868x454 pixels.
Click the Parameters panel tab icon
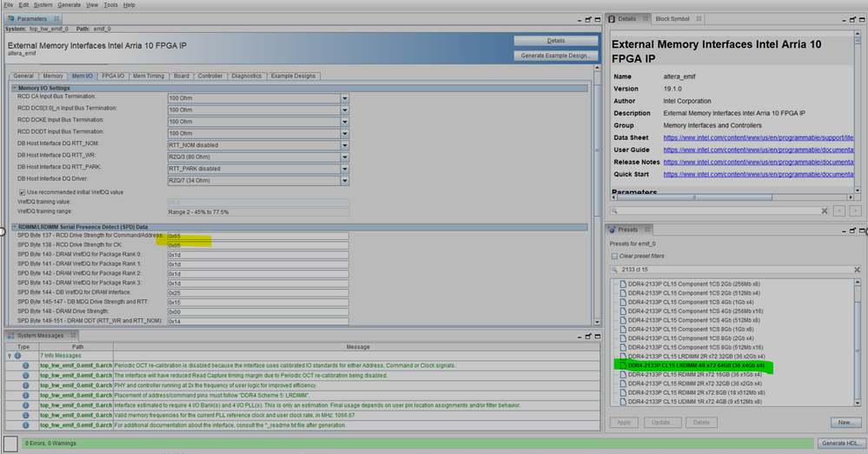click(11, 18)
